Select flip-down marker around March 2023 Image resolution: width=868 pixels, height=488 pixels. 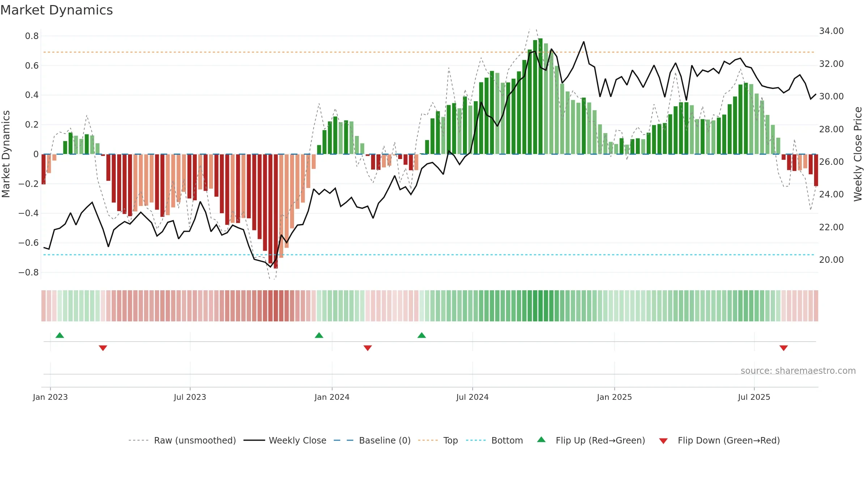[x=103, y=348]
